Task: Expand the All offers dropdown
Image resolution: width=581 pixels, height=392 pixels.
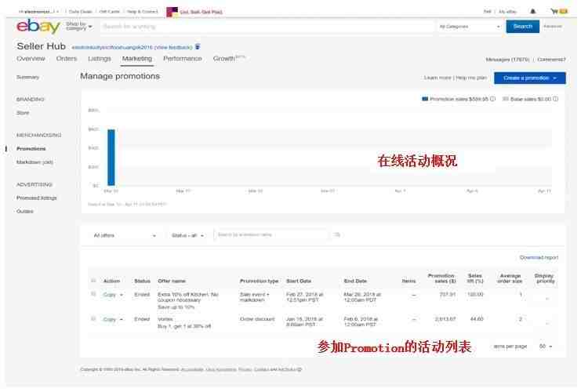Action: coord(125,235)
